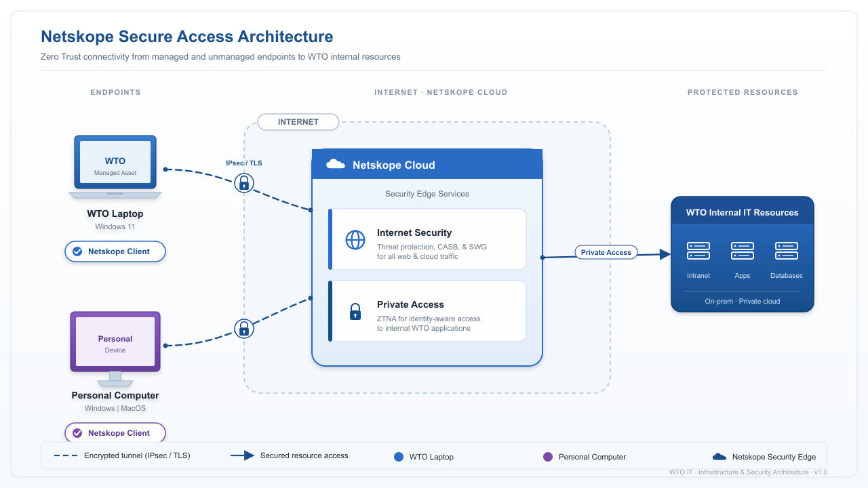Click the On-prem · Private cloud text
This screenshot has width=868, height=488.
[x=743, y=301]
